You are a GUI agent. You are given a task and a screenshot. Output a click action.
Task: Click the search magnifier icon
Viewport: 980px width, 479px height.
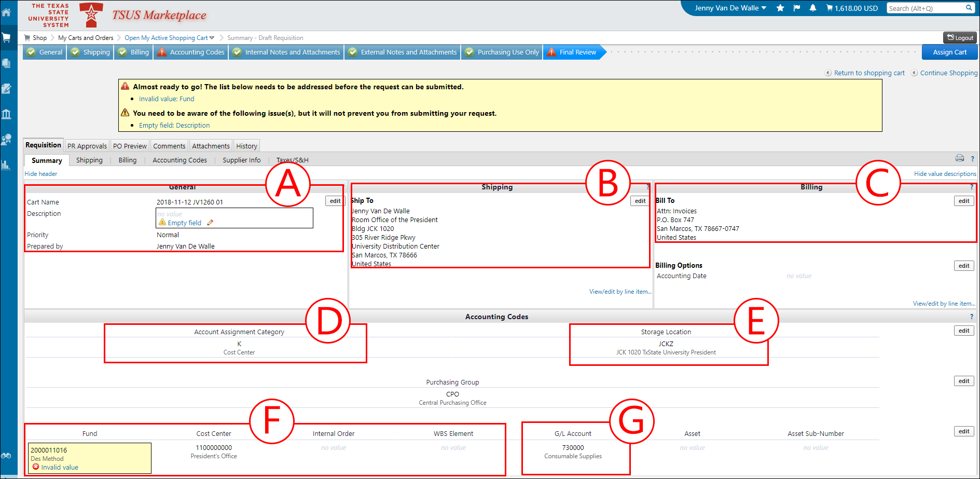[969, 8]
